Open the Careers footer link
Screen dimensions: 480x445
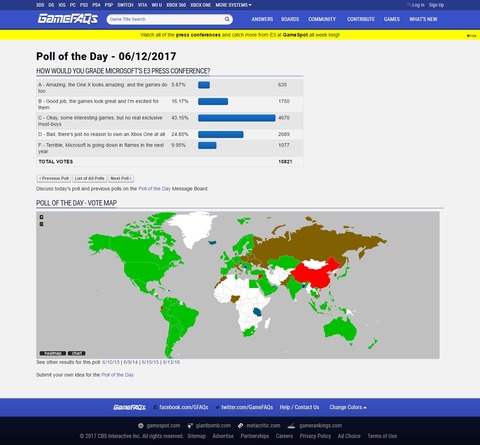(x=284, y=436)
